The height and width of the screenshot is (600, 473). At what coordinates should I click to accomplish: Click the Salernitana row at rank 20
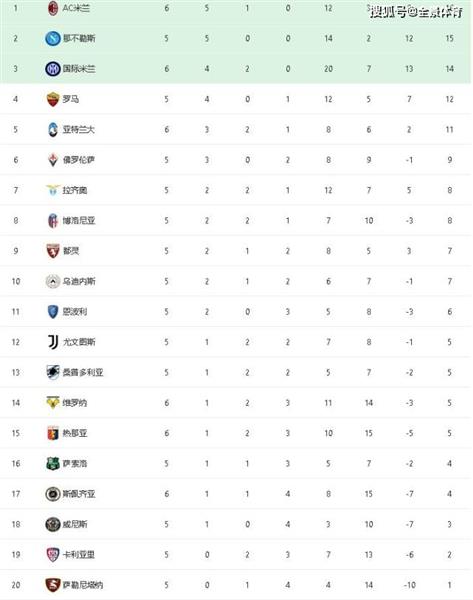pyautogui.click(x=236, y=585)
